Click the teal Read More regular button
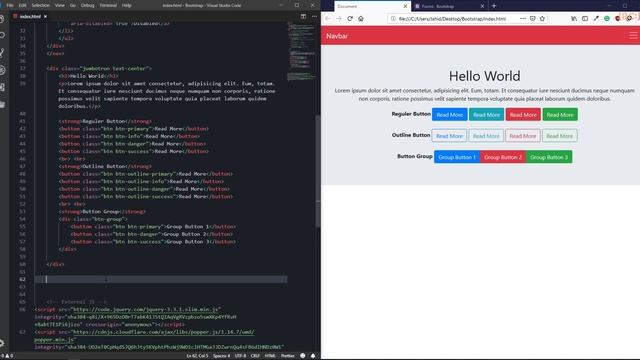Image resolution: width=640 pixels, height=360 pixels. [486, 115]
